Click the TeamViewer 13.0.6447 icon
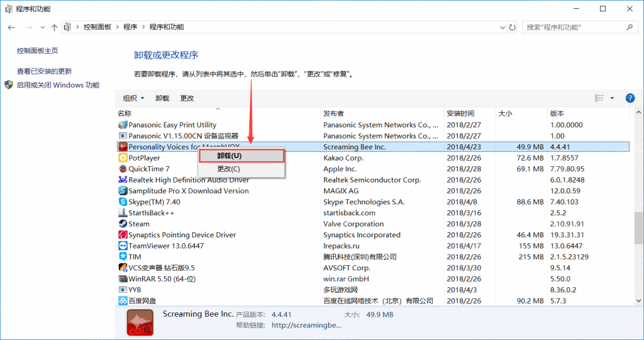644x340 pixels. click(x=123, y=246)
